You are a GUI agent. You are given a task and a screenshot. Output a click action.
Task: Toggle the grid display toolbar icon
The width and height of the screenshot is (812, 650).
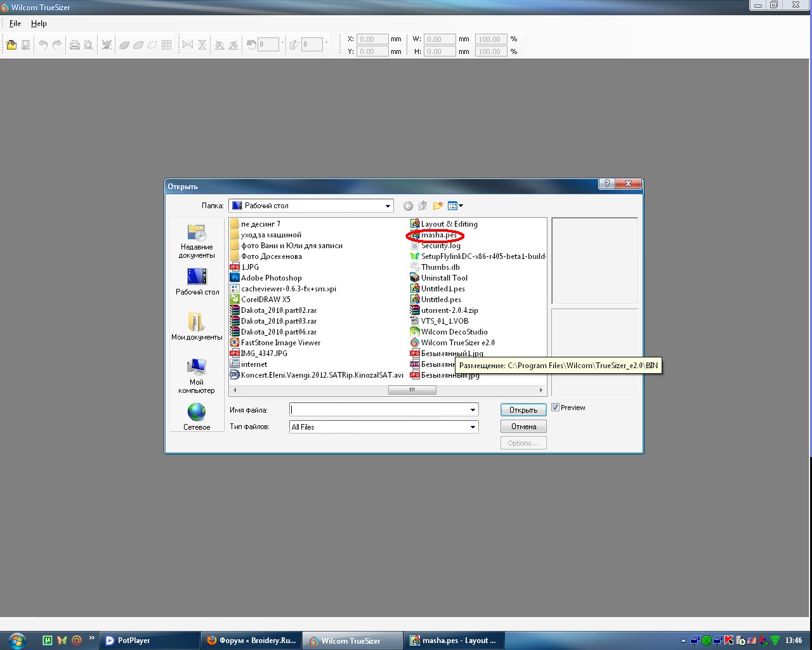[x=166, y=44]
